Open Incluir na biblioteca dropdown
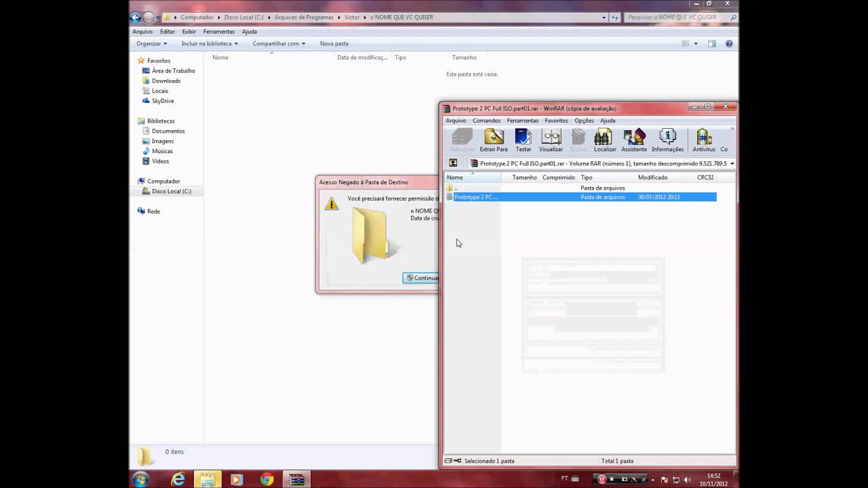868x488 pixels. 210,43
